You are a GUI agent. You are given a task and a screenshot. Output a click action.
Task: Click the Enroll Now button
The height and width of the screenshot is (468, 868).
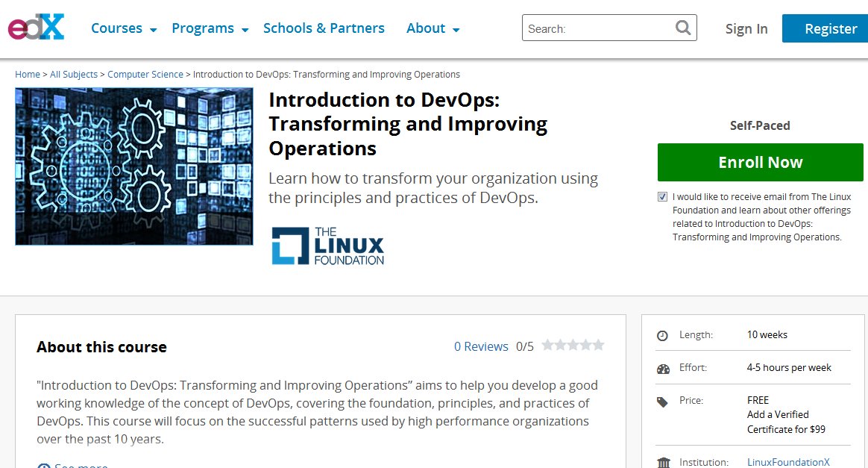(x=760, y=162)
